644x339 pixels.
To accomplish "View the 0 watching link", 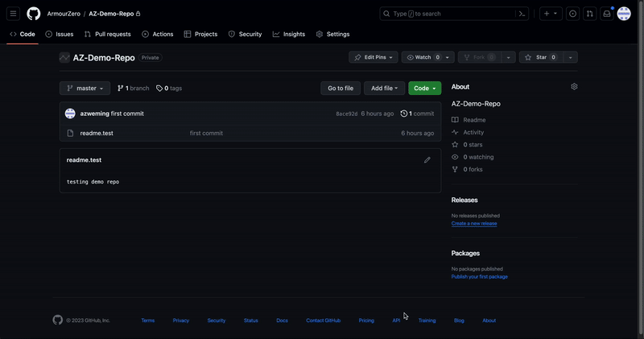I will (x=473, y=157).
